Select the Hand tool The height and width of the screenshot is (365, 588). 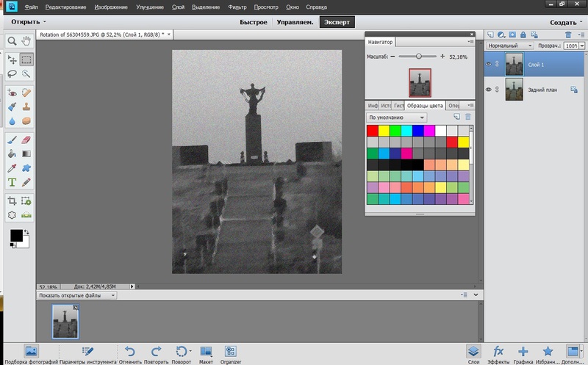pyautogui.click(x=26, y=41)
